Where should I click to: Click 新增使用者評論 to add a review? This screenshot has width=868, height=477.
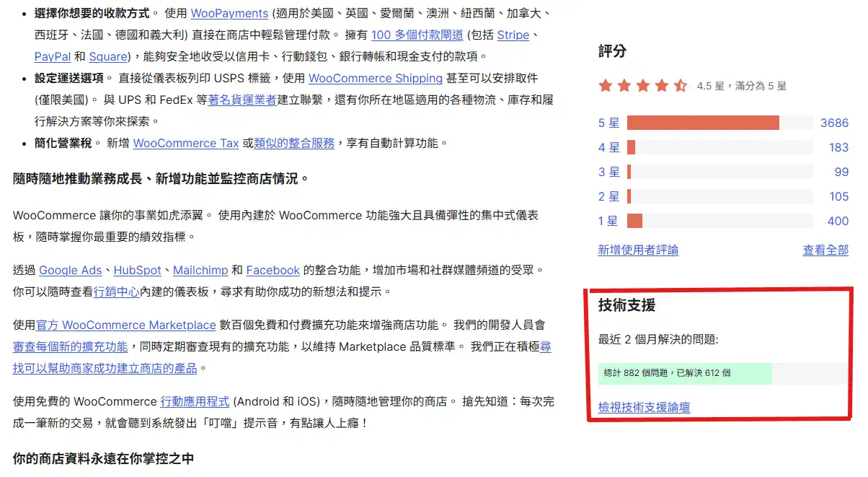[x=638, y=250]
